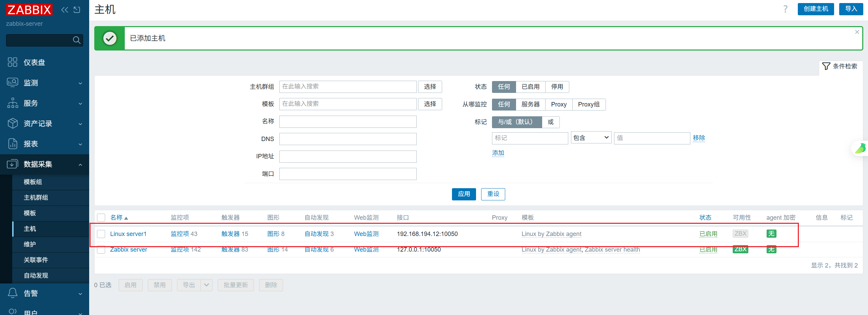
Task: Set 状态 filter to 任何
Action: (504, 87)
